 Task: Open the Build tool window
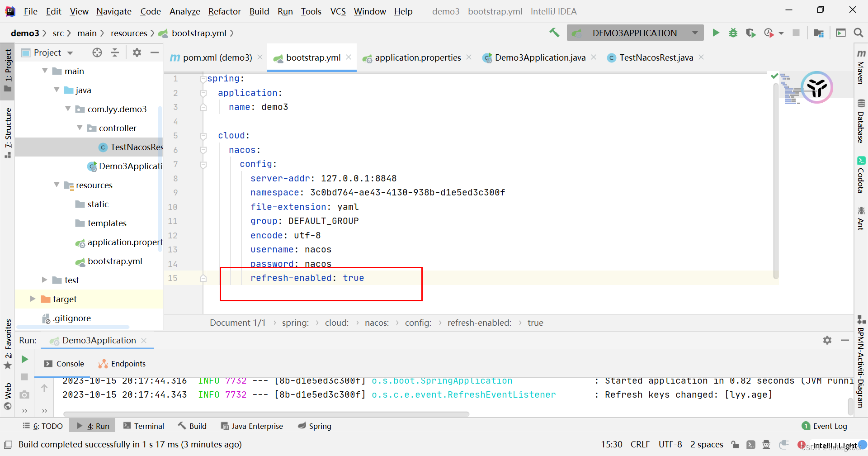[x=192, y=426]
